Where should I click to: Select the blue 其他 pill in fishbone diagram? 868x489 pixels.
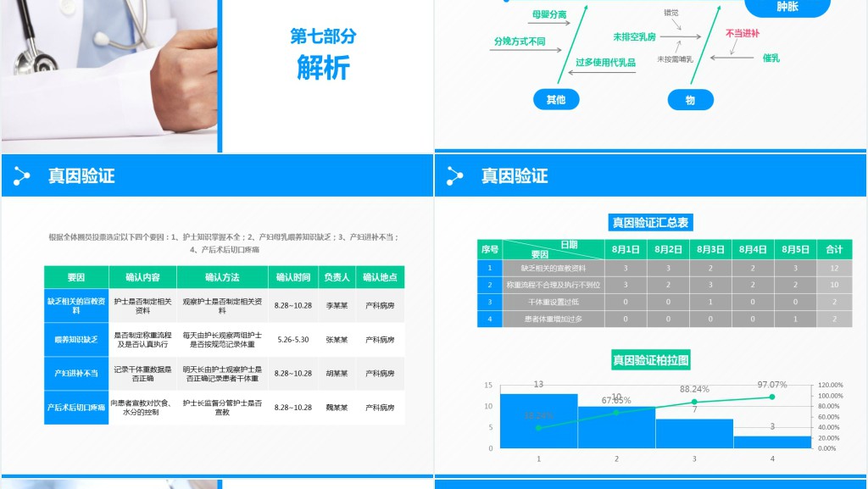click(x=555, y=100)
